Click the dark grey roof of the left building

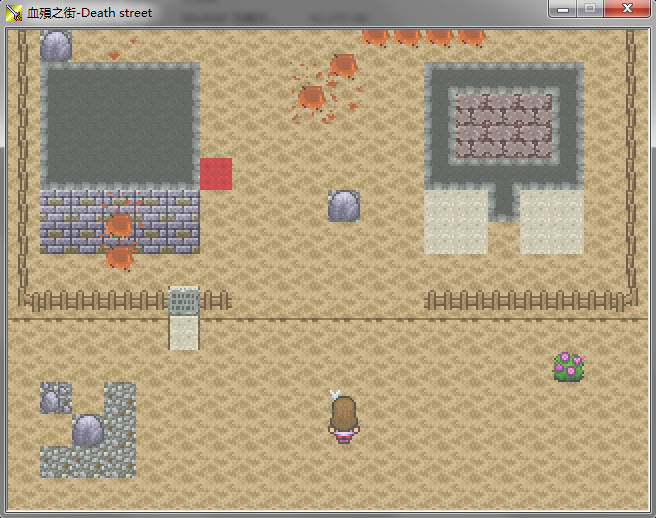tap(120, 126)
